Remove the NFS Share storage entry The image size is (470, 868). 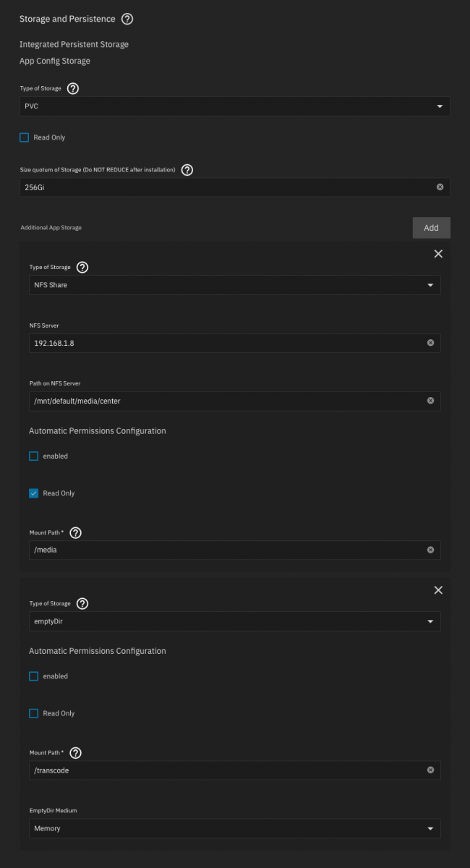[x=438, y=254]
